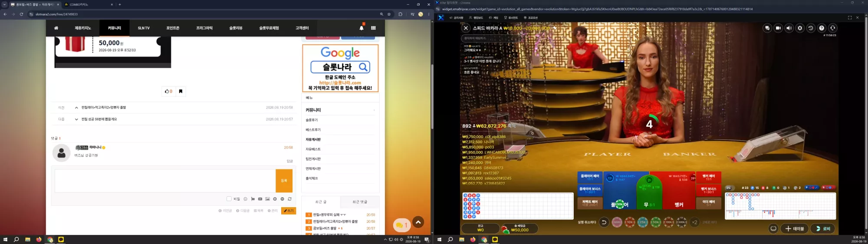Open the grid menu icon in site header

point(373,28)
